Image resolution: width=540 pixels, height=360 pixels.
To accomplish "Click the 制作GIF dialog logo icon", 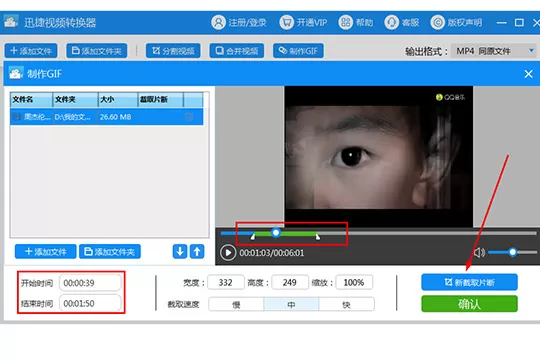I will click(16, 73).
